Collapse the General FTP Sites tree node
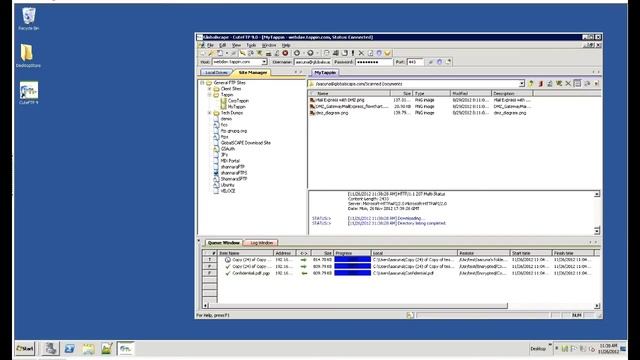The height and width of the screenshot is (360, 640). [x=202, y=82]
